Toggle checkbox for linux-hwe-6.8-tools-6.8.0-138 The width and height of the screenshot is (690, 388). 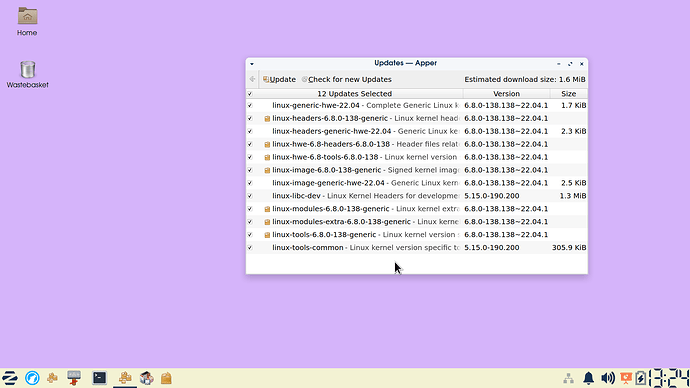pyautogui.click(x=250, y=157)
